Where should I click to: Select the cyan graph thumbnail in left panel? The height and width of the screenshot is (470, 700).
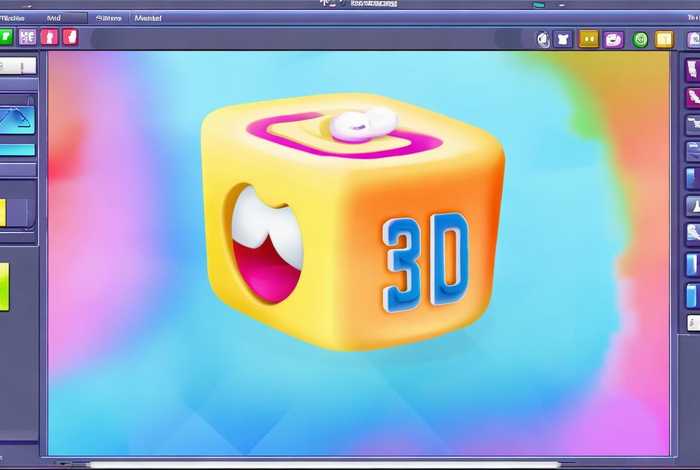click(17, 120)
